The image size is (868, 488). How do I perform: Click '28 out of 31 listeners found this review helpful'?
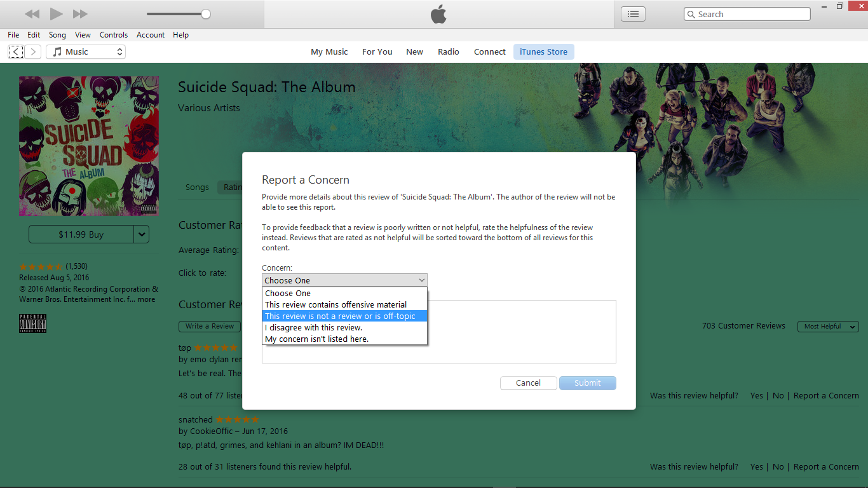point(265,466)
